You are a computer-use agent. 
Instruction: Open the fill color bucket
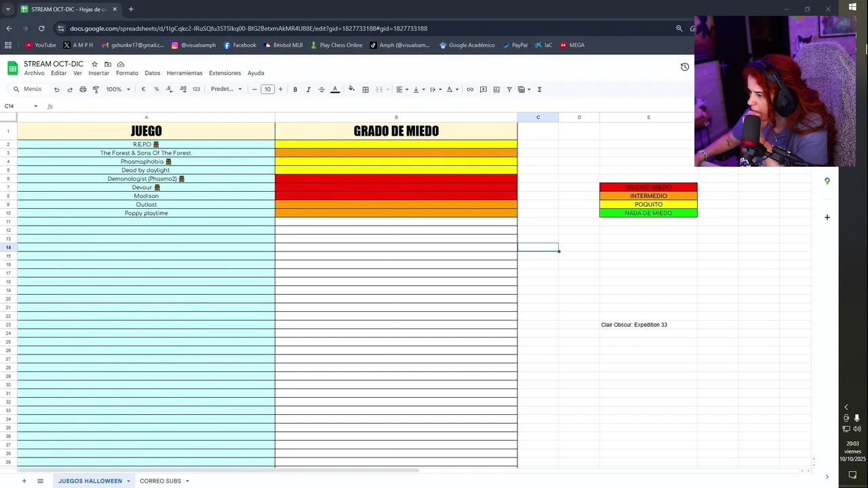pos(351,89)
